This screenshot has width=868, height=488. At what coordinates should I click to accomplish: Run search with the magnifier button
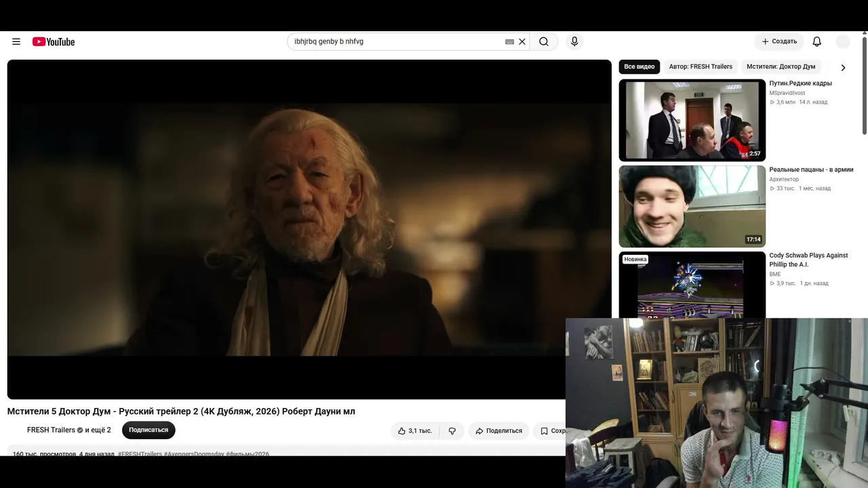point(544,41)
